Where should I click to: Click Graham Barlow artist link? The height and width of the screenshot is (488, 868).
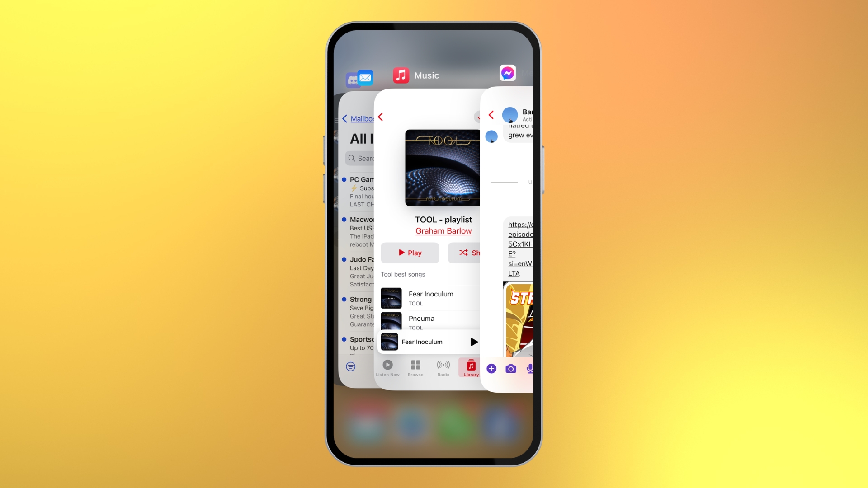(443, 230)
